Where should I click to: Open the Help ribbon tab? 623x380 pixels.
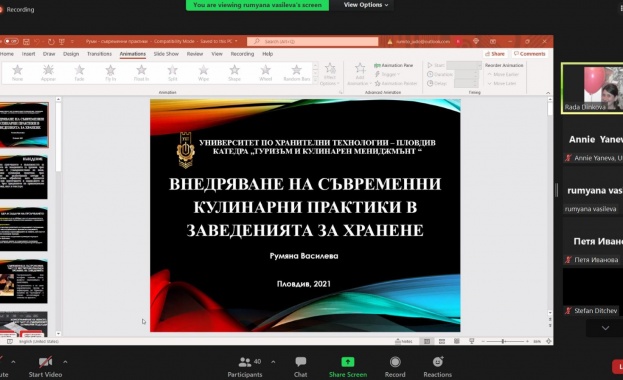click(x=267, y=54)
